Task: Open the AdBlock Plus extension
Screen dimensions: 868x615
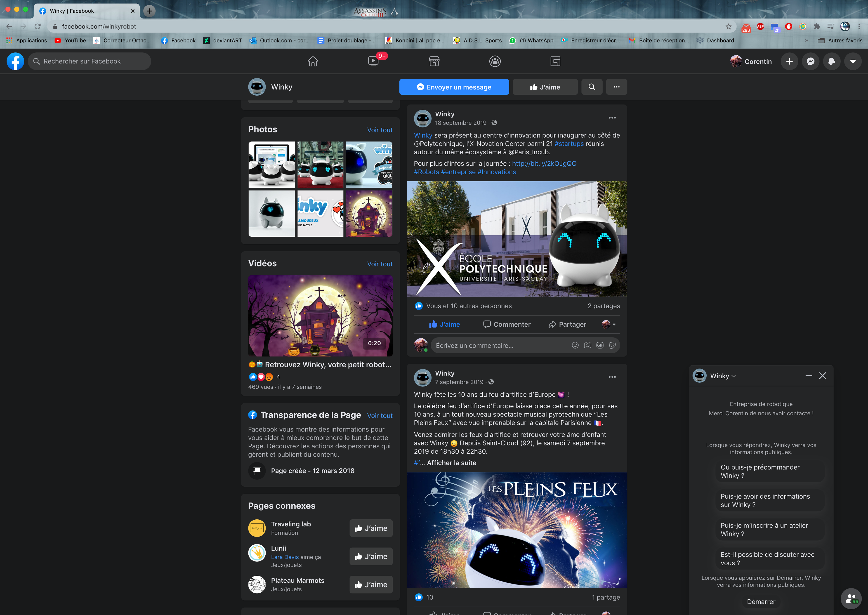Action: 760,26
